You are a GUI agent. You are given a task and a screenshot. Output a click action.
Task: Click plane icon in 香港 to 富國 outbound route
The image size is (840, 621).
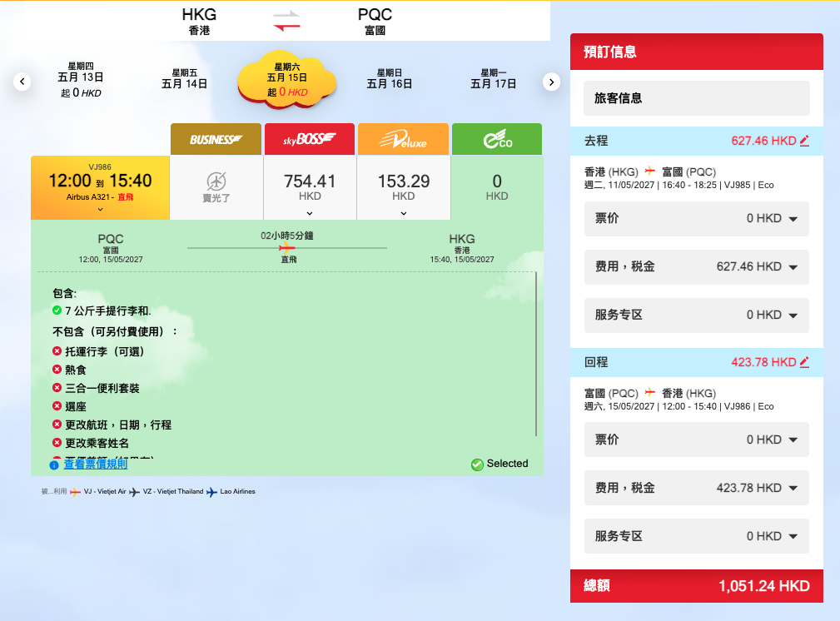coord(650,171)
